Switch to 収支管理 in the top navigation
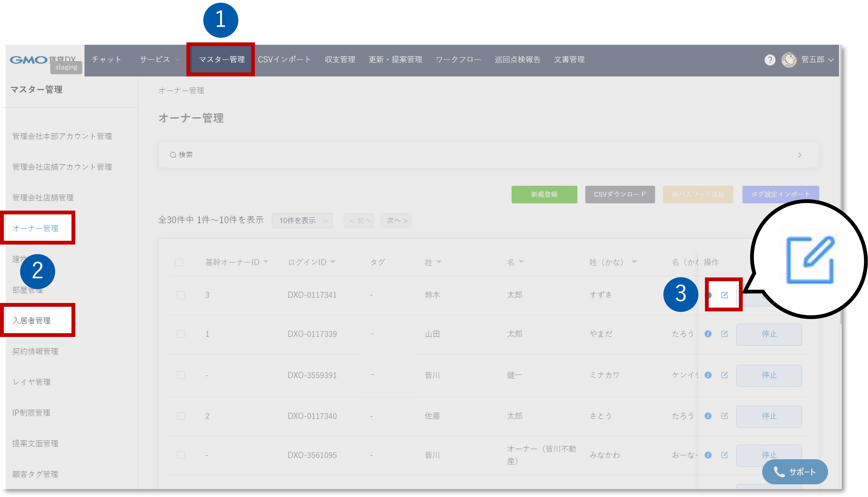The height and width of the screenshot is (497, 868). click(x=340, y=59)
